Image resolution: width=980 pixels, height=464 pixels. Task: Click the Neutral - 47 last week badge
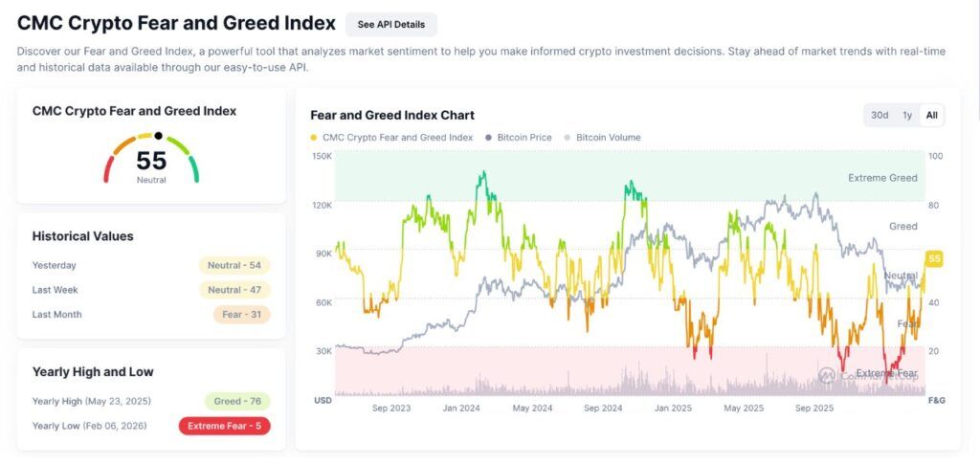(234, 290)
